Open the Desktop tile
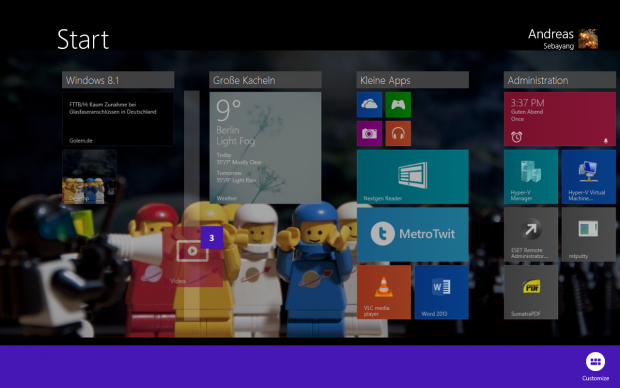This screenshot has width=620, height=388. pos(89,177)
